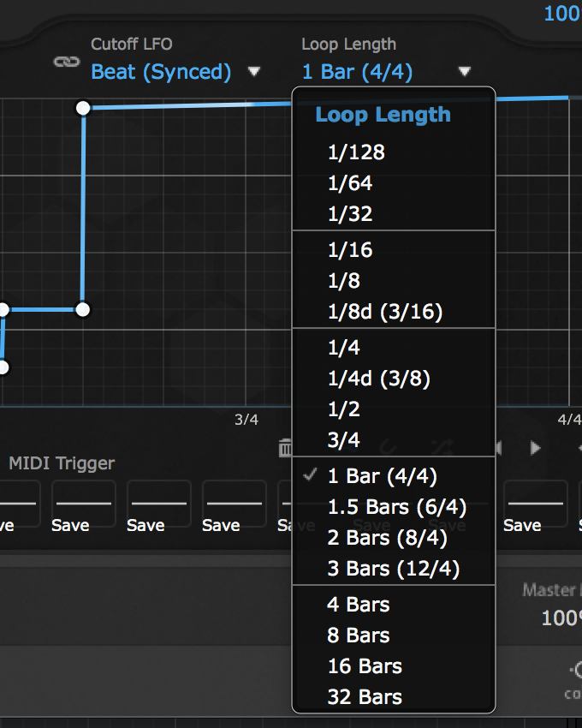Select the corner envelope point below the vertical segment
The width and height of the screenshot is (582, 728).
[83, 310]
